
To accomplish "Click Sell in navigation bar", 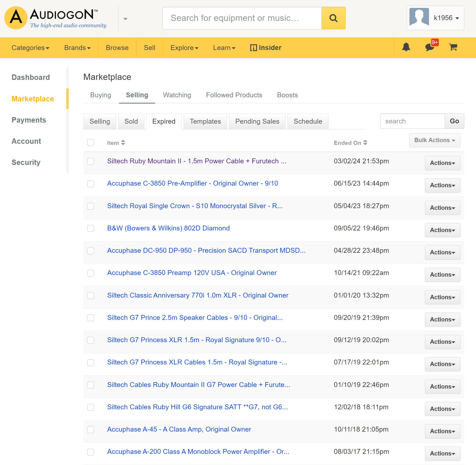I will tap(149, 48).
